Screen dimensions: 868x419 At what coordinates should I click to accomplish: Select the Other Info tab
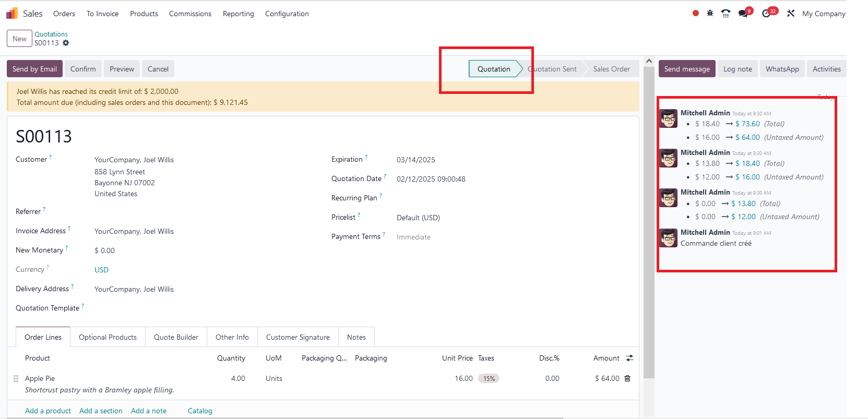(x=232, y=337)
